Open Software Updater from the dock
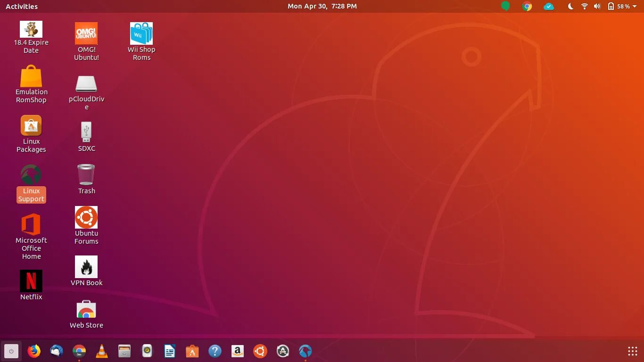 (x=283, y=351)
